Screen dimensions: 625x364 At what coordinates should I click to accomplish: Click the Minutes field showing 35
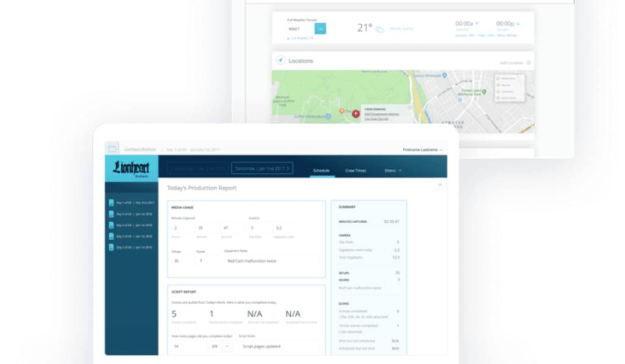tap(208, 228)
